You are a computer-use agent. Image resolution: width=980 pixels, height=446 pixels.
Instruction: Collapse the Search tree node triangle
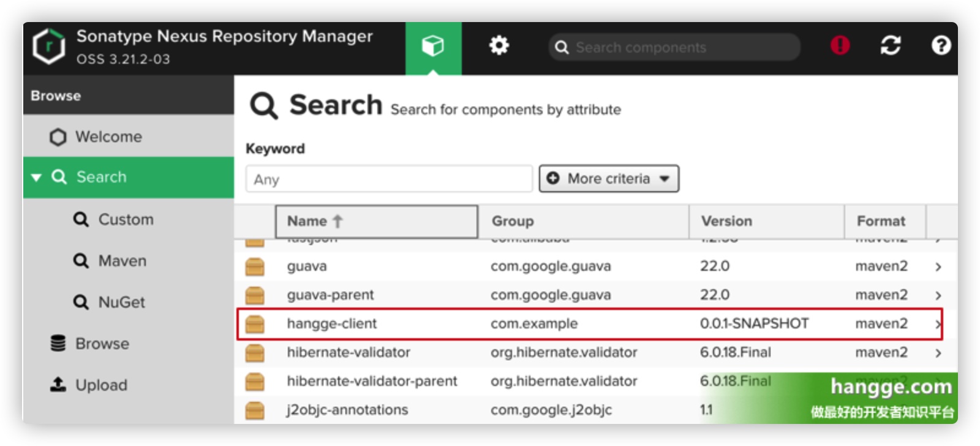[x=36, y=178]
